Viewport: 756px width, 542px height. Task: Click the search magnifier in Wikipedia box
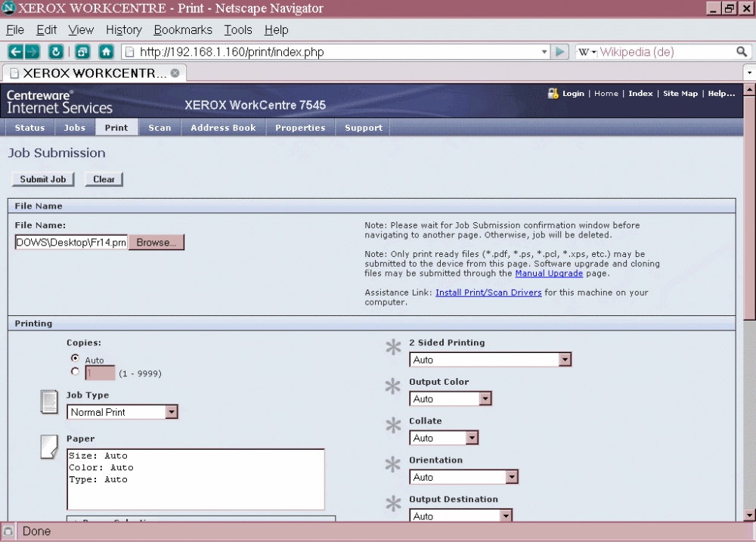742,52
